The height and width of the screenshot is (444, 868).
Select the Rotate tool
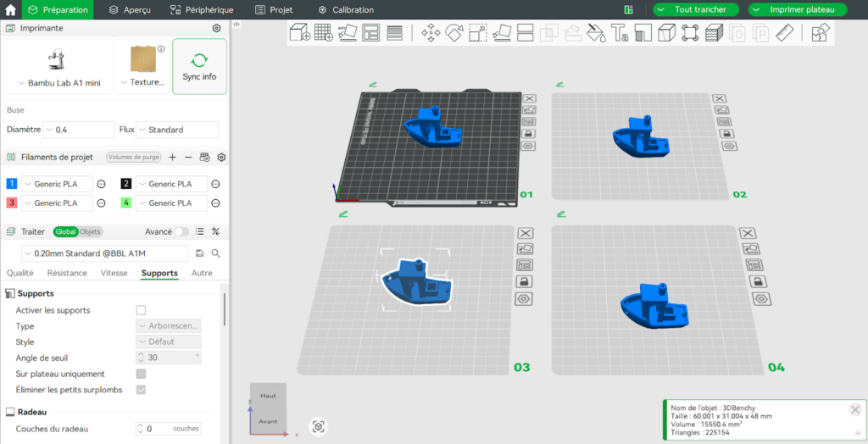click(454, 33)
